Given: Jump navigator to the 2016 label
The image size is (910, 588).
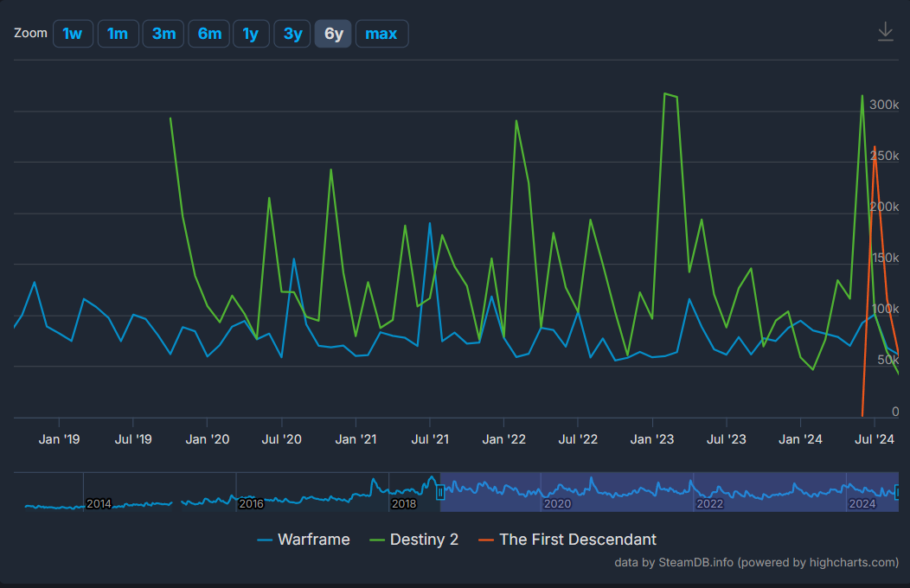Looking at the screenshot, I should [252, 503].
